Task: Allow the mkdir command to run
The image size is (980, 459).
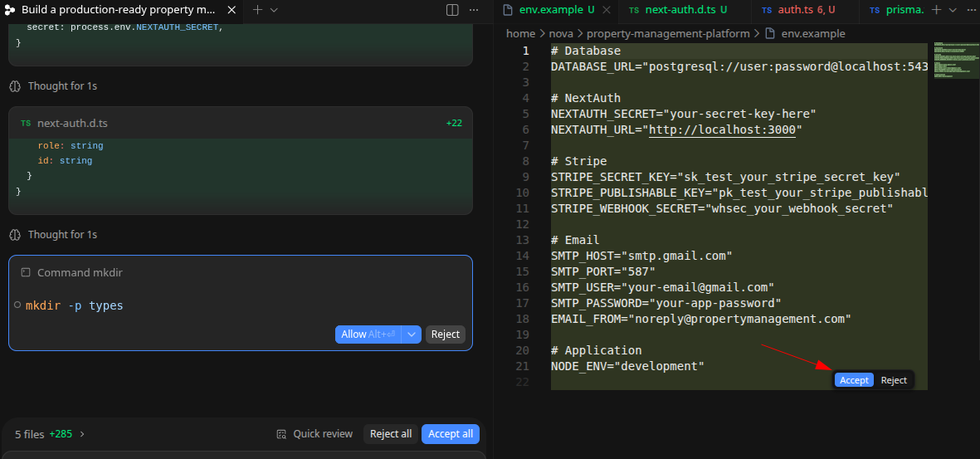Action: click(368, 334)
